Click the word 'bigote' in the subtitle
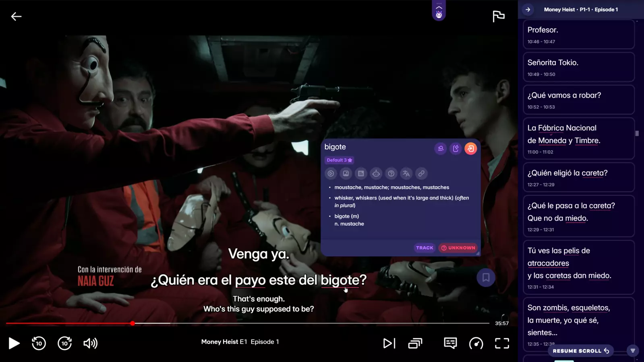 tap(340, 280)
